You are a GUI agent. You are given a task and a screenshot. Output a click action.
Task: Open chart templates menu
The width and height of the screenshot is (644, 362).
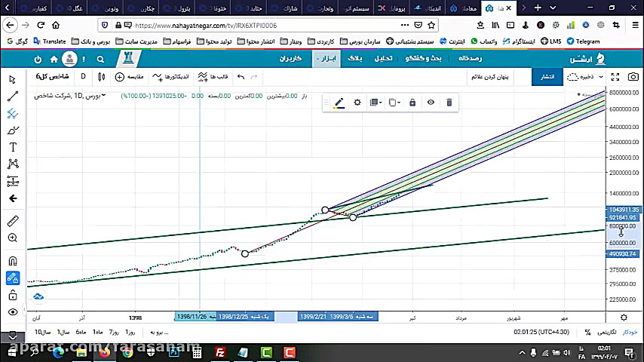click(213, 77)
